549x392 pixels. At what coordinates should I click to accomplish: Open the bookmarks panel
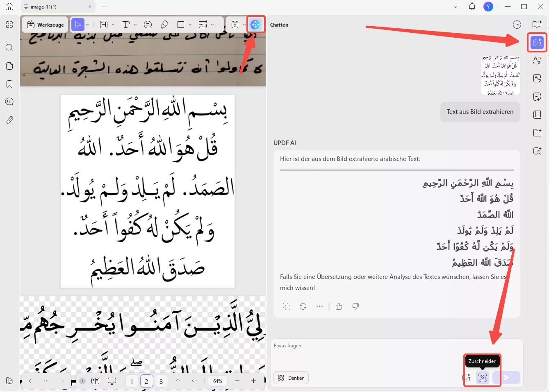point(9,84)
